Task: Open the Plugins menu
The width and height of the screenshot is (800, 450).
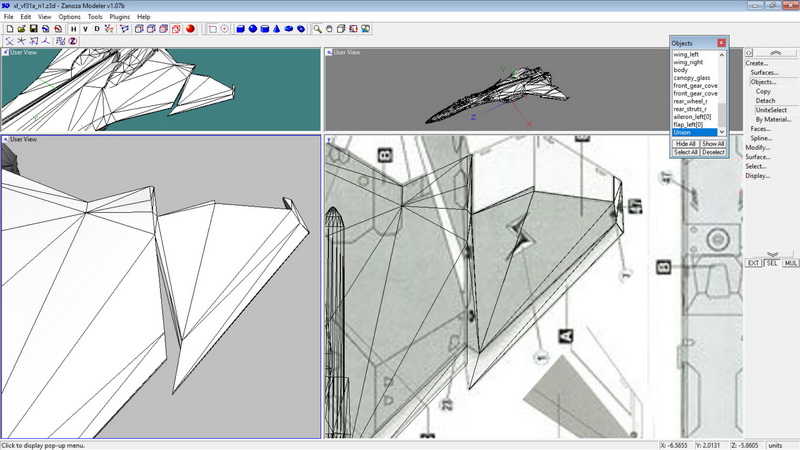Action: click(x=119, y=17)
